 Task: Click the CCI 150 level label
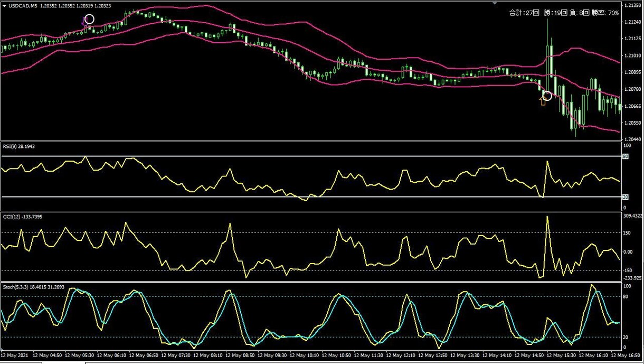pos(627,232)
